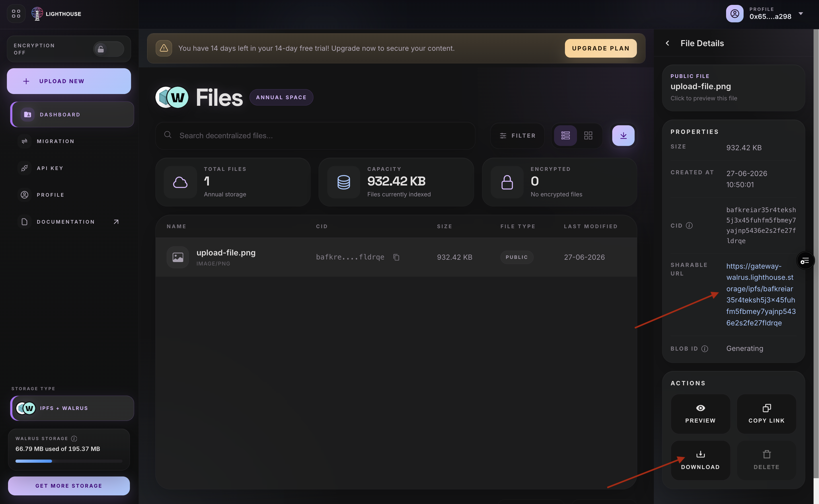Open the app grid menu icon
This screenshot has width=819, height=504.
[x=16, y=14]
